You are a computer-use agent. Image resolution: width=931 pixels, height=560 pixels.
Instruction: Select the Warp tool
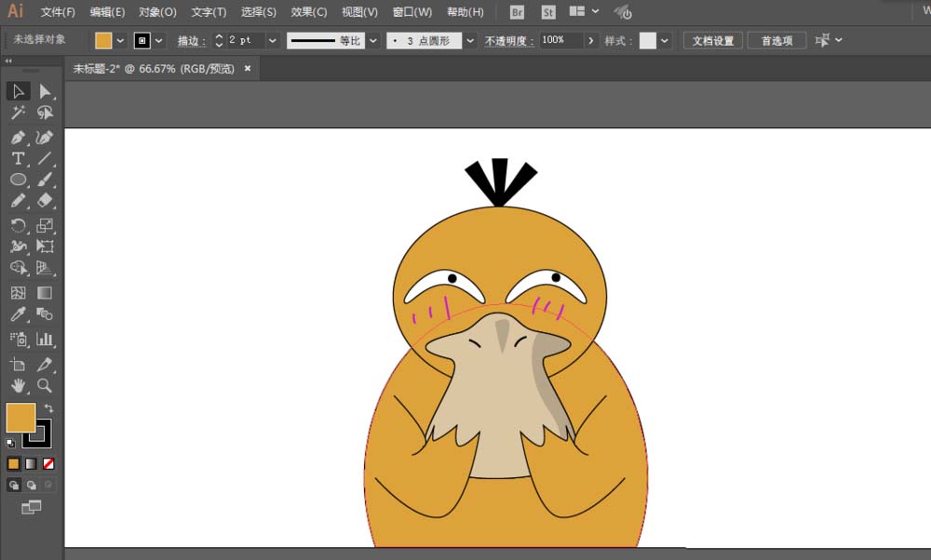(18, 247)
